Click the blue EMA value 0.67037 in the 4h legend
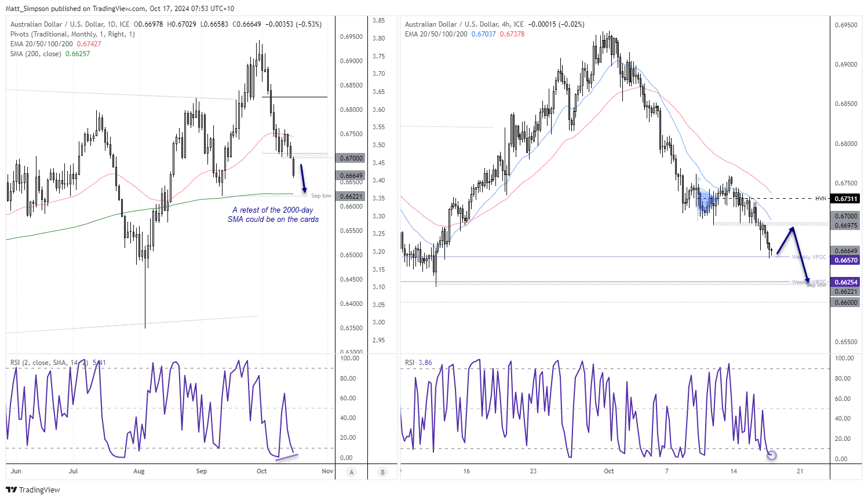This screenshot has width=868, height=500. pos(483,34)
